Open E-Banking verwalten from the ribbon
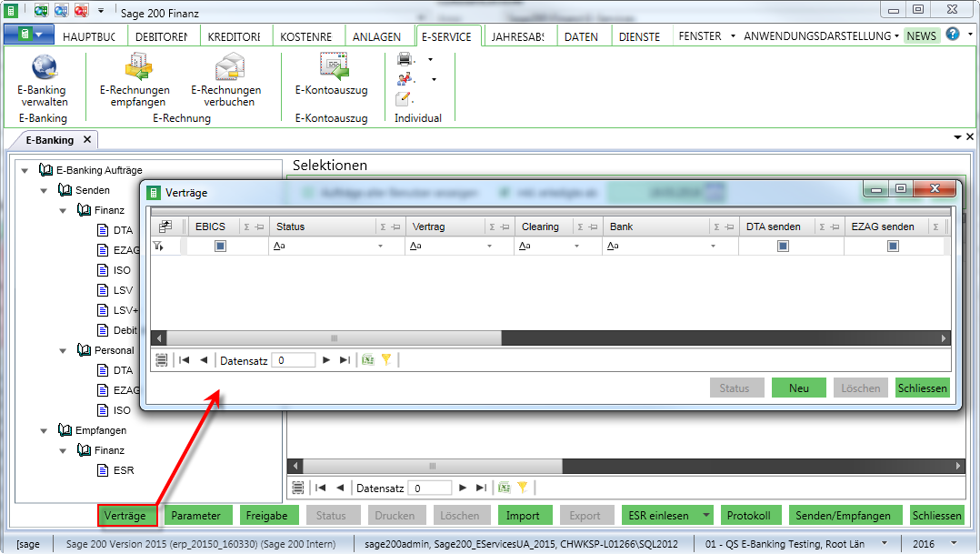Viewport: 980px width, 554px height. (43, 81)
